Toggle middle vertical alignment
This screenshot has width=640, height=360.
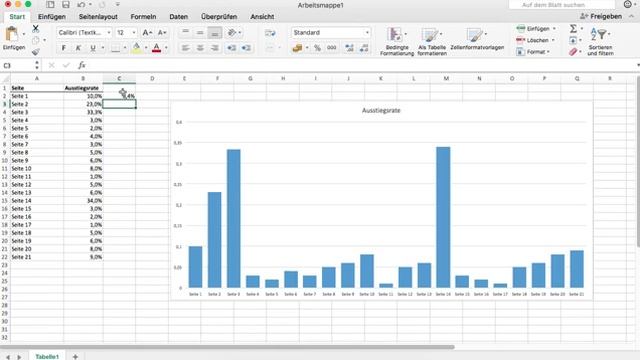coord(200,33)
